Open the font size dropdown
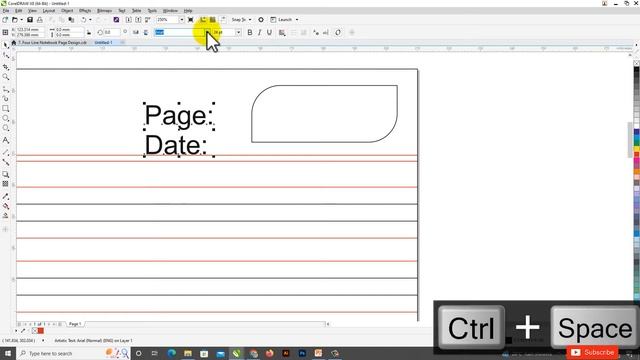Image resolution: width=640 pixels, height=360 pixels. [x=238, y=33]
